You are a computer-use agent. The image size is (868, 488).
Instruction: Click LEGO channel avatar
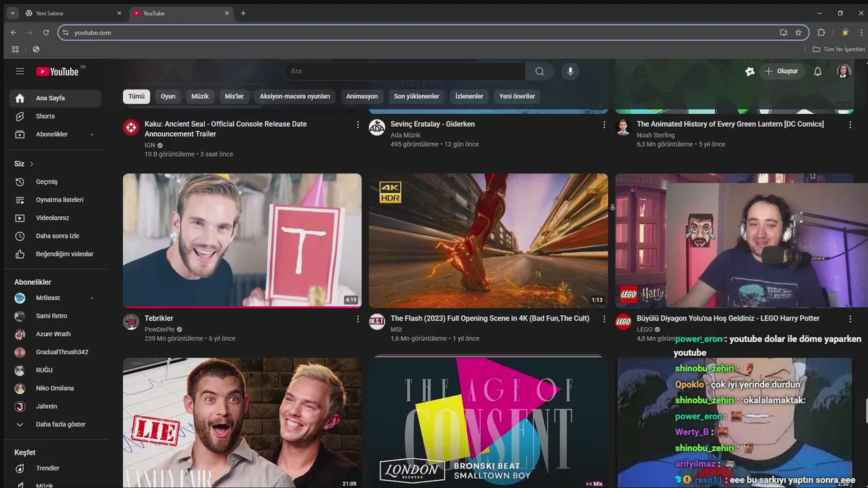click(x=623, y=321)
